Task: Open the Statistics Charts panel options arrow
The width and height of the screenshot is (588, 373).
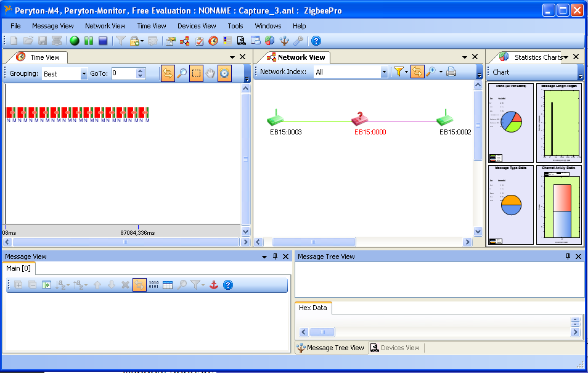Action: [566, 57]
